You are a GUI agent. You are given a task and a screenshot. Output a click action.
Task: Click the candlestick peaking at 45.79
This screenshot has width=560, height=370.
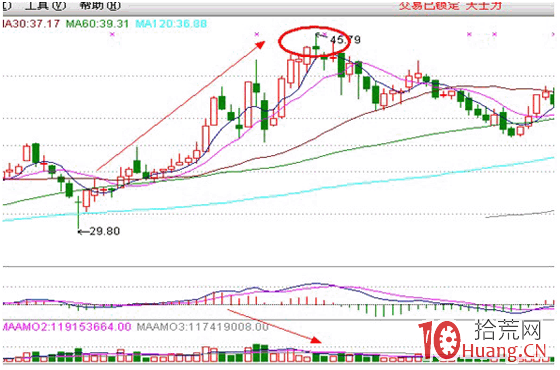[x=316, y=44]
